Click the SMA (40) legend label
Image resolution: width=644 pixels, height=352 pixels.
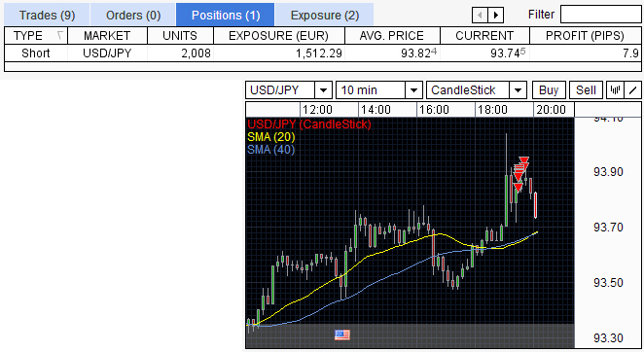271,150
